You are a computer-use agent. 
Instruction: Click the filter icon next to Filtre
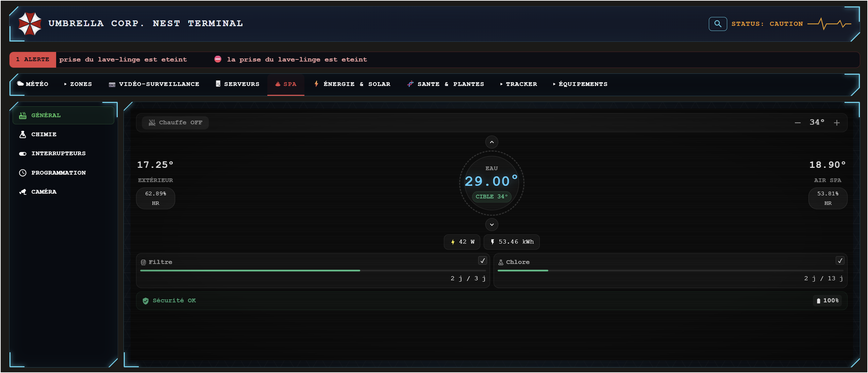(x=144, y=262)
